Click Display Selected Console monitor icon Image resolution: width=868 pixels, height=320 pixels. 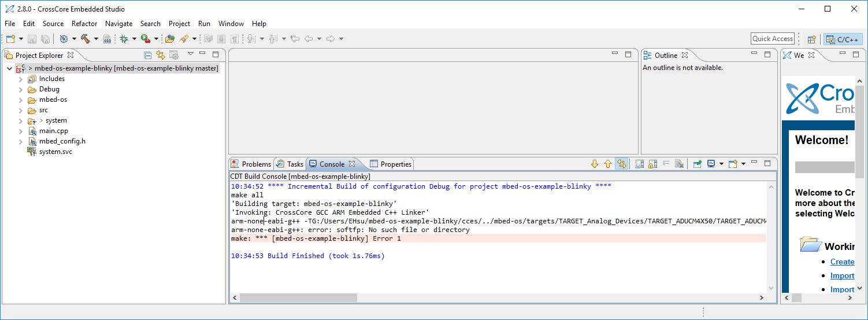pyautogui.click(x=711, y=164)
